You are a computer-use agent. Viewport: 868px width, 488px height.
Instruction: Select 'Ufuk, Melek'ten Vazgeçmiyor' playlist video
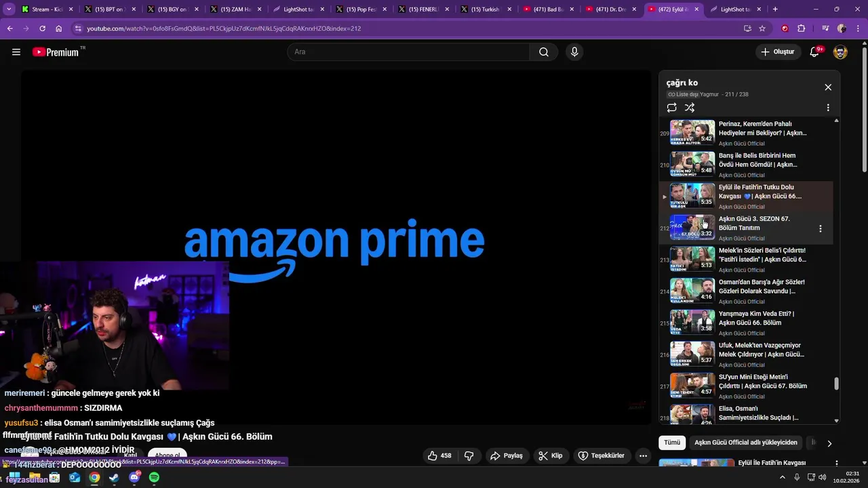point(746,355)
